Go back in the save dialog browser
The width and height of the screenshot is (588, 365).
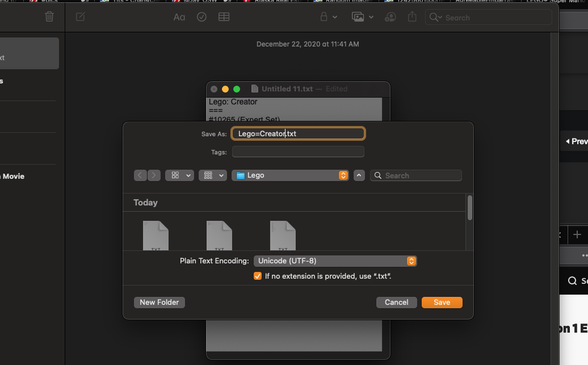coord(140,175)
